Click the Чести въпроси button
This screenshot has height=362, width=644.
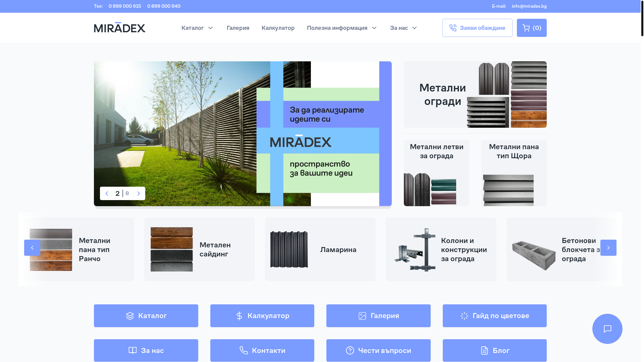(378, 350)
